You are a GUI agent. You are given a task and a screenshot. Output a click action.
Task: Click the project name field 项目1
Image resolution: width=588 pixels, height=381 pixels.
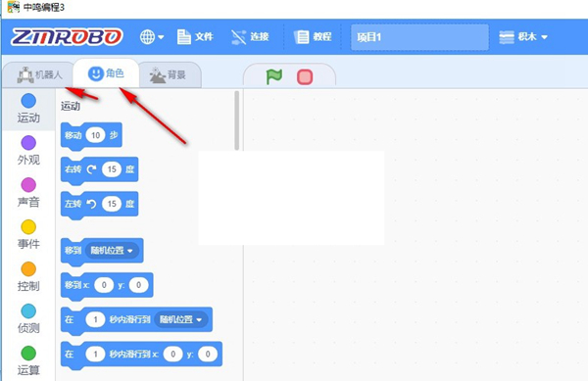[x=419, y=37]
